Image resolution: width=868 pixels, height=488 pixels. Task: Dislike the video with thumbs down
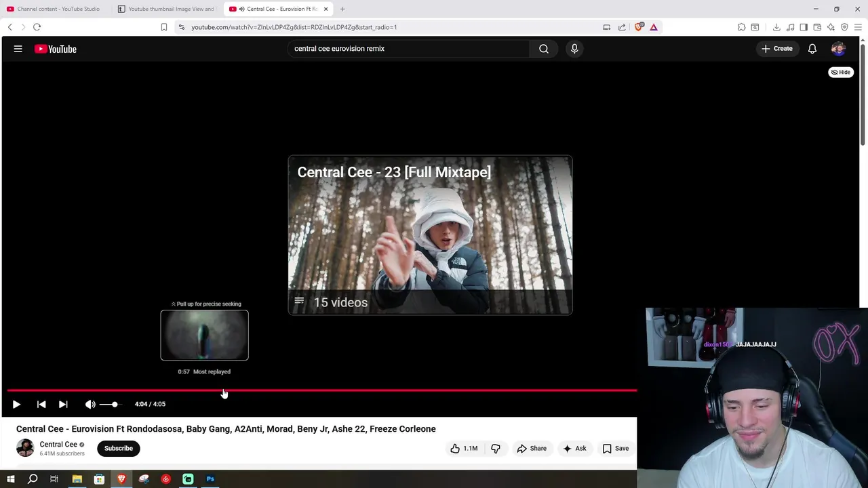point(496,448)
